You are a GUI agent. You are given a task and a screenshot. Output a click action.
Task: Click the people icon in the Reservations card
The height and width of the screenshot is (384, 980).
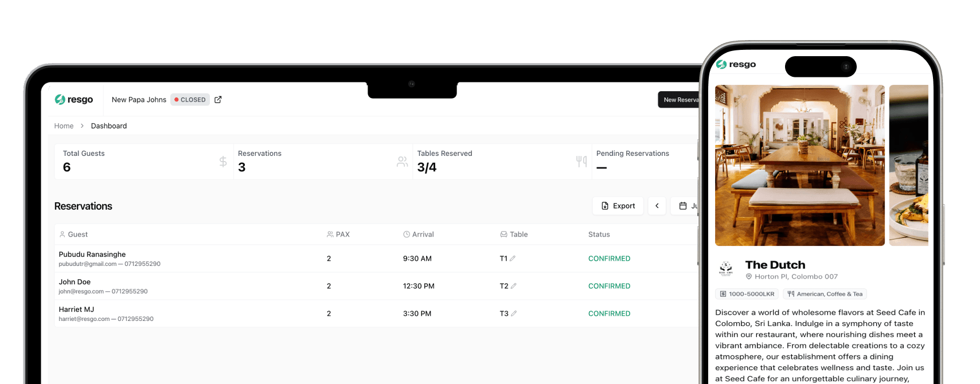[403, 162]
